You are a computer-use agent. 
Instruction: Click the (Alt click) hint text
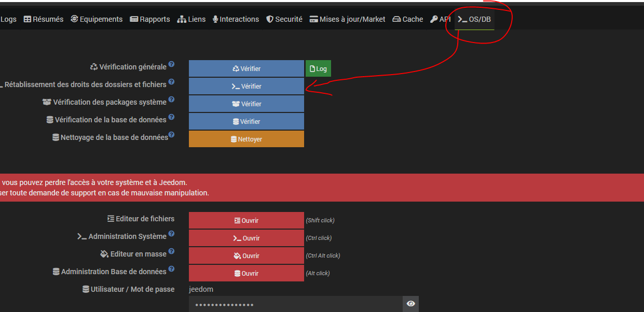(318, 273)
